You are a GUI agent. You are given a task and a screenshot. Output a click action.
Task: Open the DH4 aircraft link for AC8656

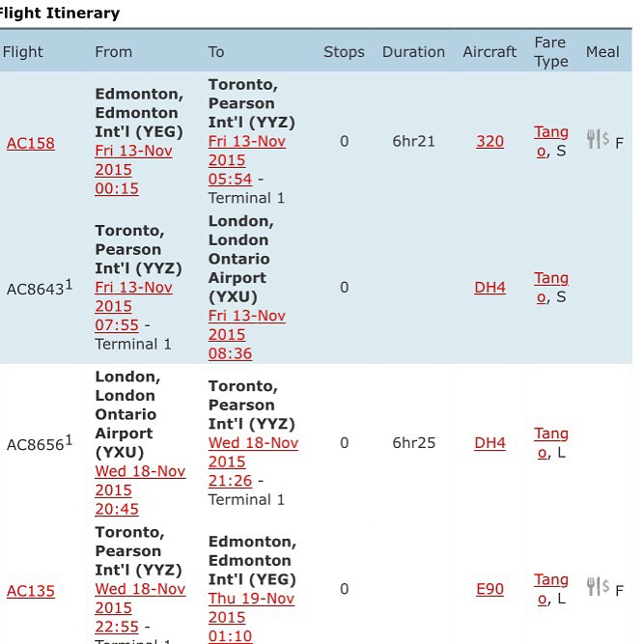coord(490,443)
